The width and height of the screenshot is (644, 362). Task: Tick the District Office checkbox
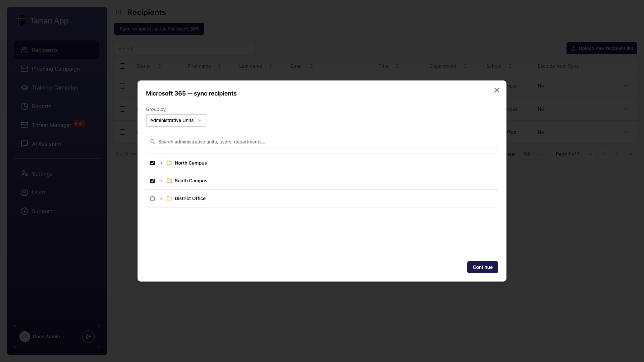tap(152, 198)
